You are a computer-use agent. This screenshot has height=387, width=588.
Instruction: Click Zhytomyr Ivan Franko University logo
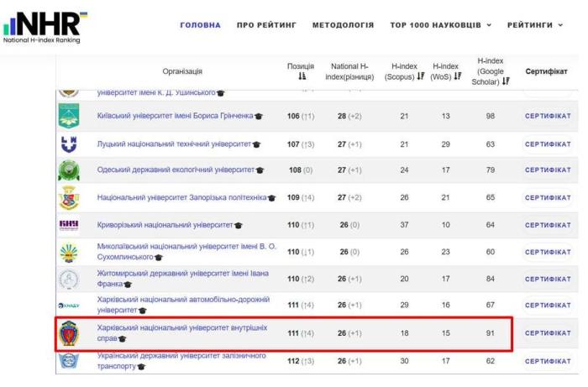68,279
